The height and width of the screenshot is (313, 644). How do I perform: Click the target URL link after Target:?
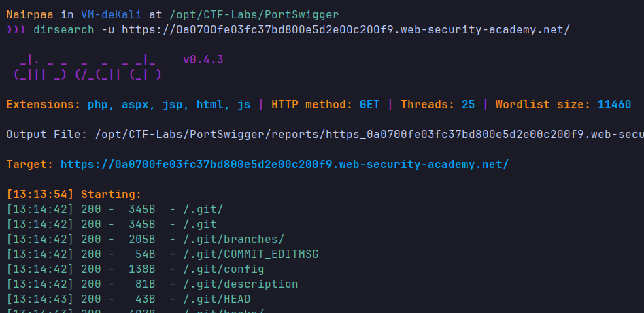[x=284, y=165]
